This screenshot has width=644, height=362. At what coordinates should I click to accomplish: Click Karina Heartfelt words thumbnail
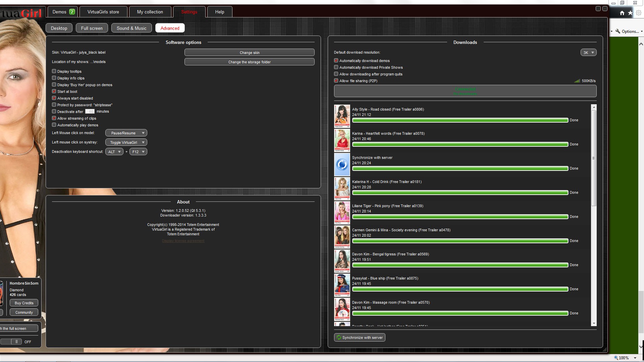[x=342, y=140]
